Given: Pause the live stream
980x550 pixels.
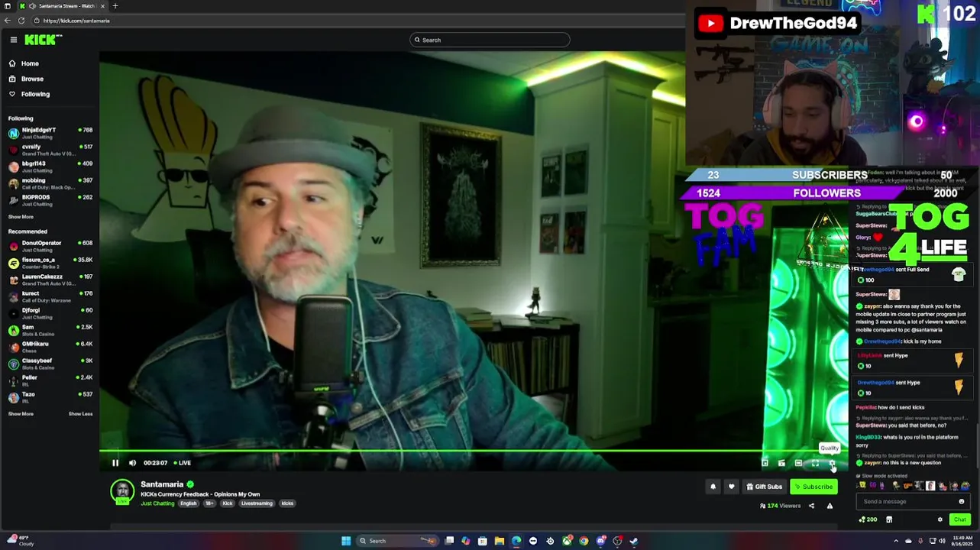Looking at the screenshot, I should pos(115,463).
